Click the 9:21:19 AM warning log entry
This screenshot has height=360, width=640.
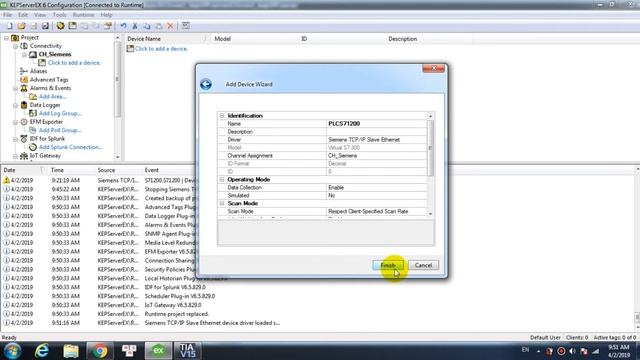pos(100,180)
